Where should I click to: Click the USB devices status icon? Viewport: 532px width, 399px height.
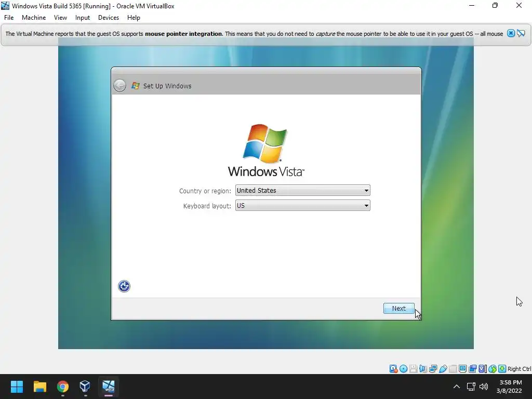coord(443,369)
